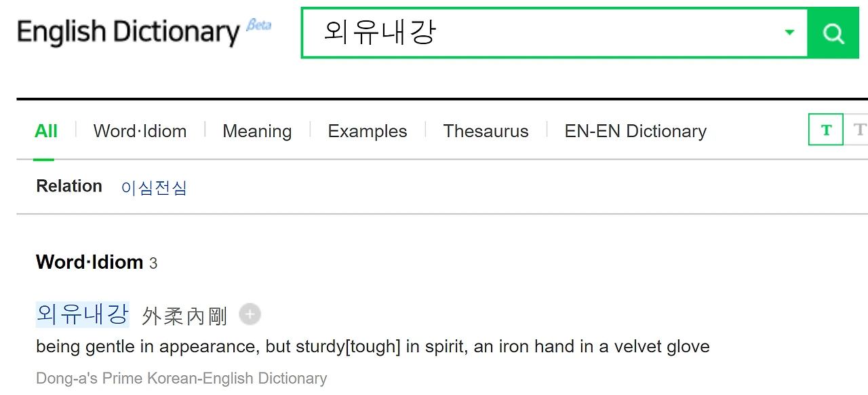Select the Thesaurus tab

pos(486,131)
